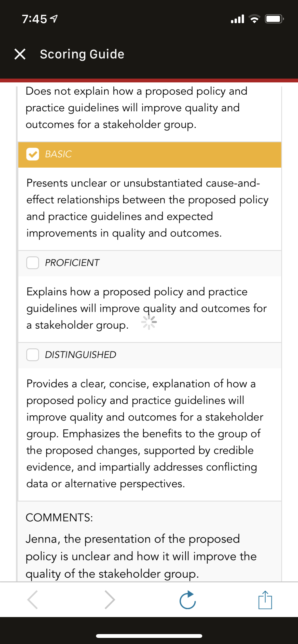Check the DISTINGUISHED checkbox
This screenshot has height=644, width=298.
pos(33,355)
